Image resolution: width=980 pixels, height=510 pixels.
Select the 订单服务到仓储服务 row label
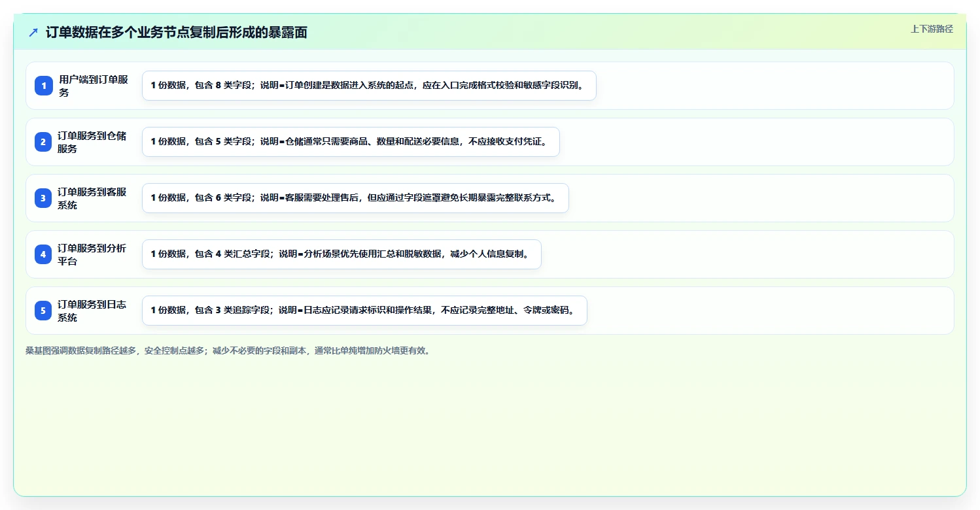92,142
